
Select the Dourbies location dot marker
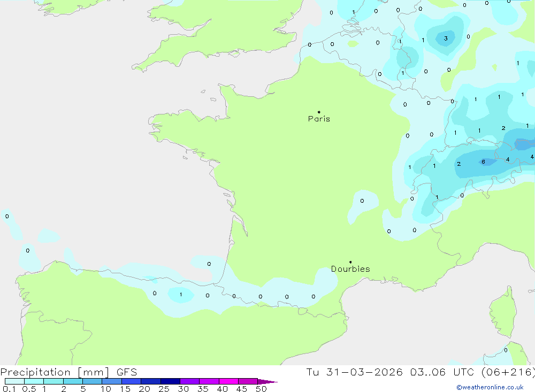[x=350, y=262]
